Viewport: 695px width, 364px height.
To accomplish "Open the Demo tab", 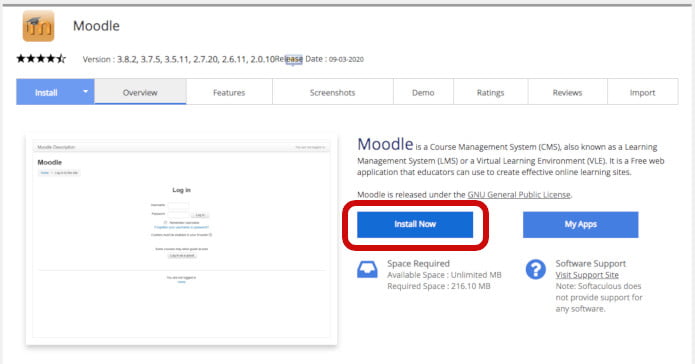I will 423,92.
